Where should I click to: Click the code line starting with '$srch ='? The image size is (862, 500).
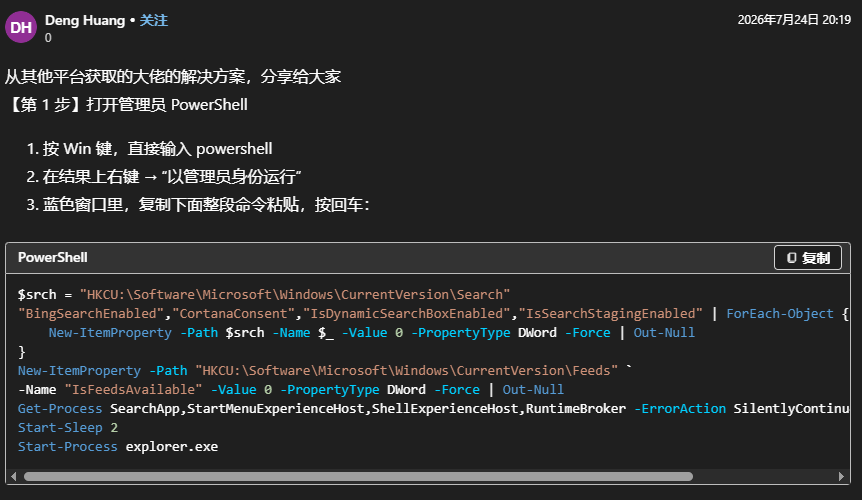click(x=264, y=295)
